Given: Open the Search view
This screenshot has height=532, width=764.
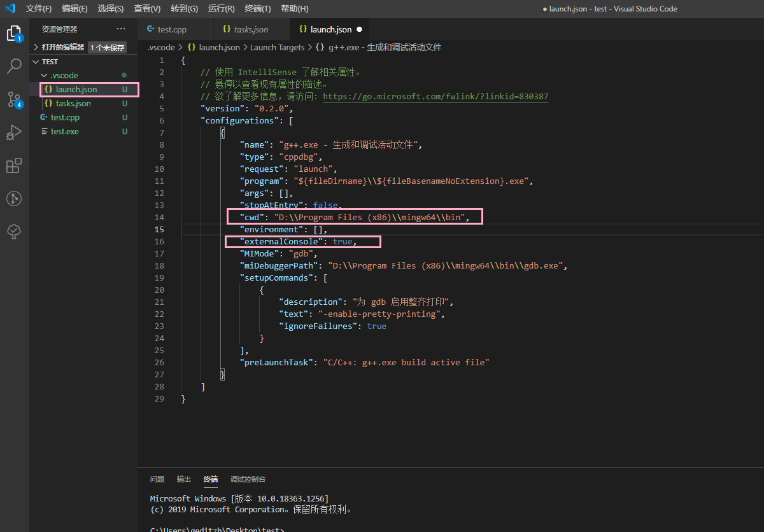Looking at the screenshot, I should 14,66.
